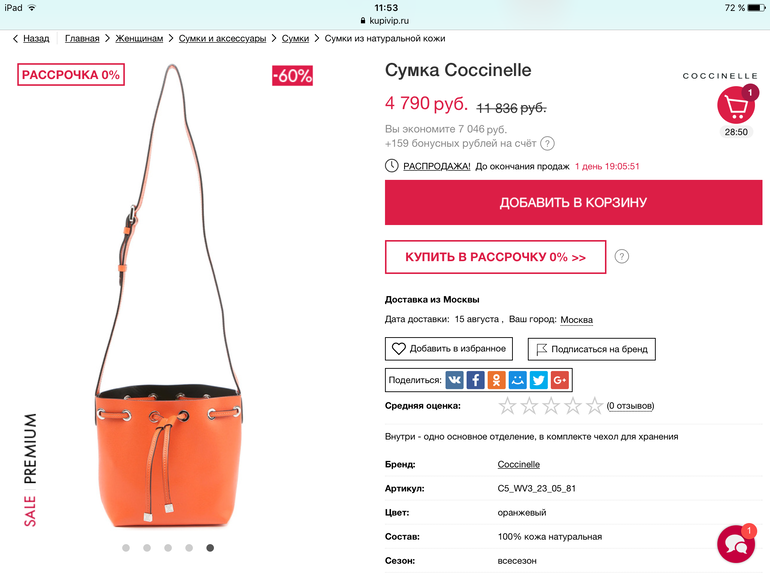The width and height of the screenshot is (770, 578).
Task: Click Купить в рассрочку 0% button
Action: 495,257
